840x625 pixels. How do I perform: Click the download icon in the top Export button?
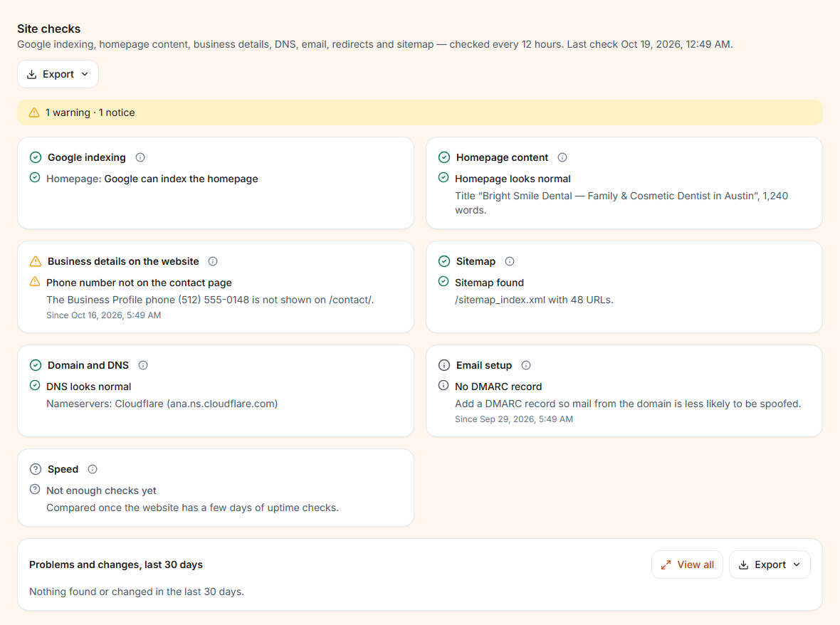31,75
